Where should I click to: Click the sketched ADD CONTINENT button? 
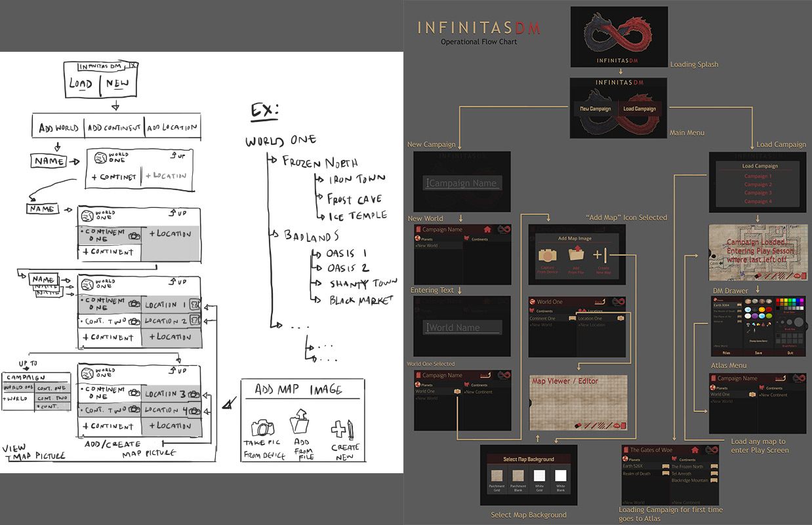[113, 128]
